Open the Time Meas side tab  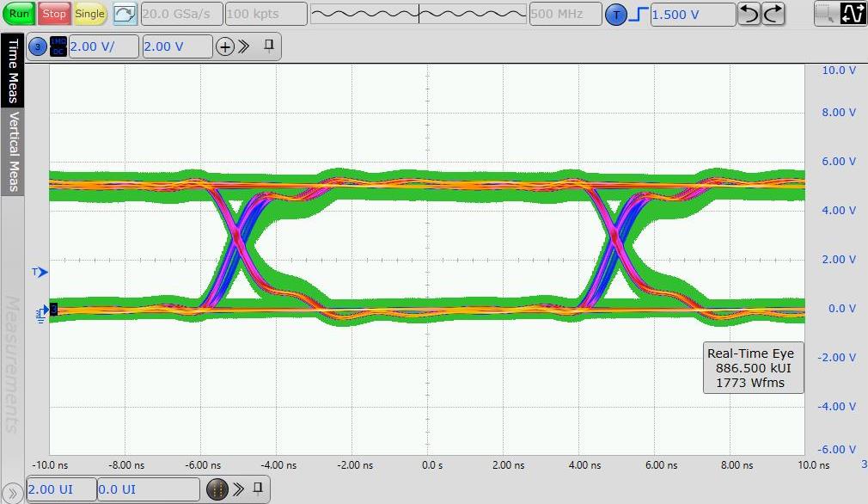coord(12,71)
